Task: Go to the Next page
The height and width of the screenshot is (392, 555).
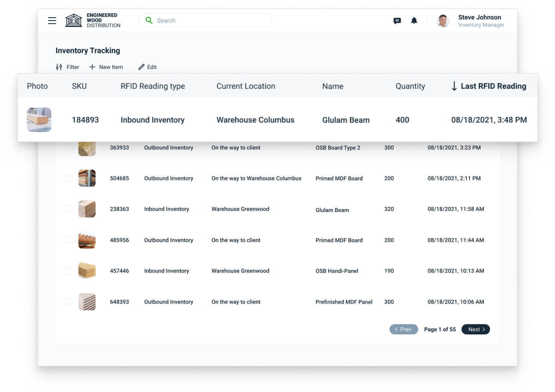Action: tap(475, 329)
